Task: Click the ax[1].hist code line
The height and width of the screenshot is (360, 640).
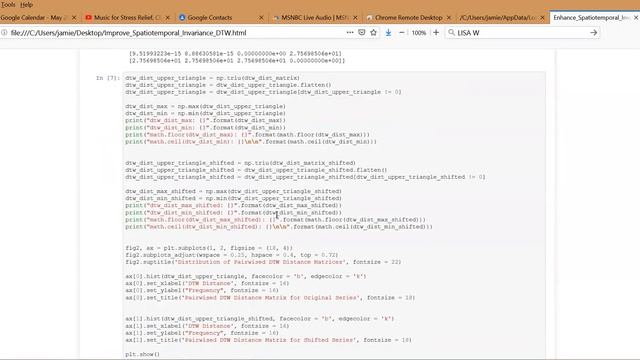Action: [260, 319]
